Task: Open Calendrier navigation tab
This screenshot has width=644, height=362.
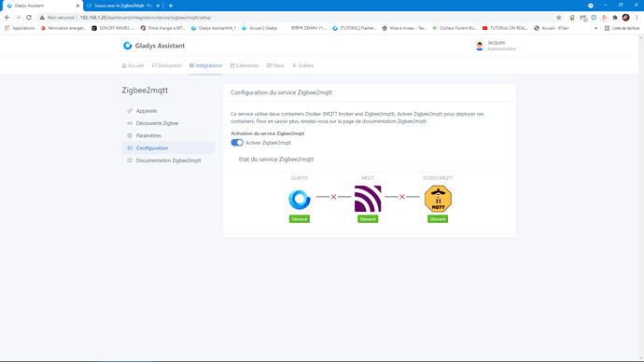Action: [245, 65]
